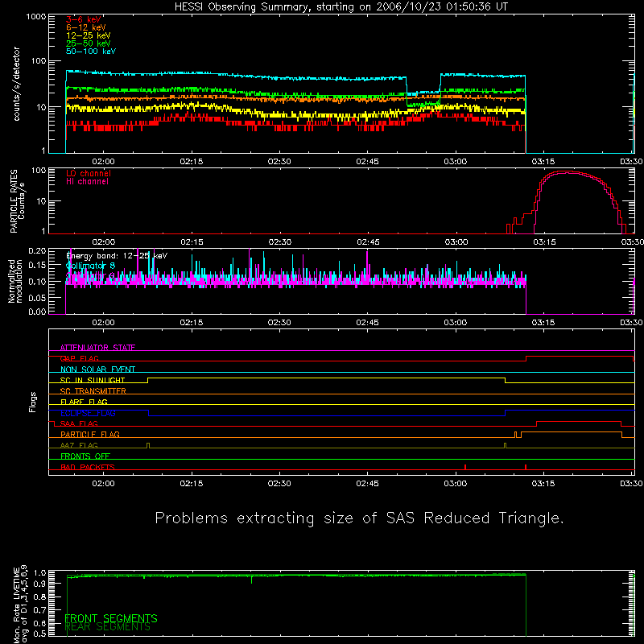Click the SC IN SUNLIGHT rising edge near 02:07

pyautogui.click(x=148, y=380)
